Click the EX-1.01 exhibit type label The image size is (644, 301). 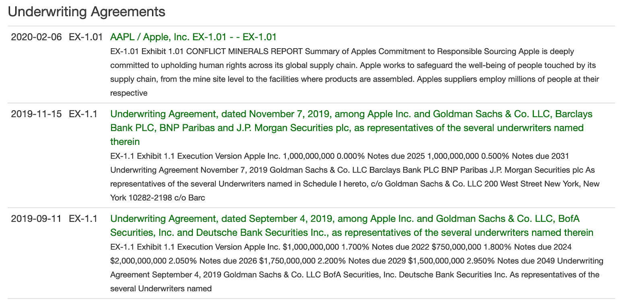86,37
